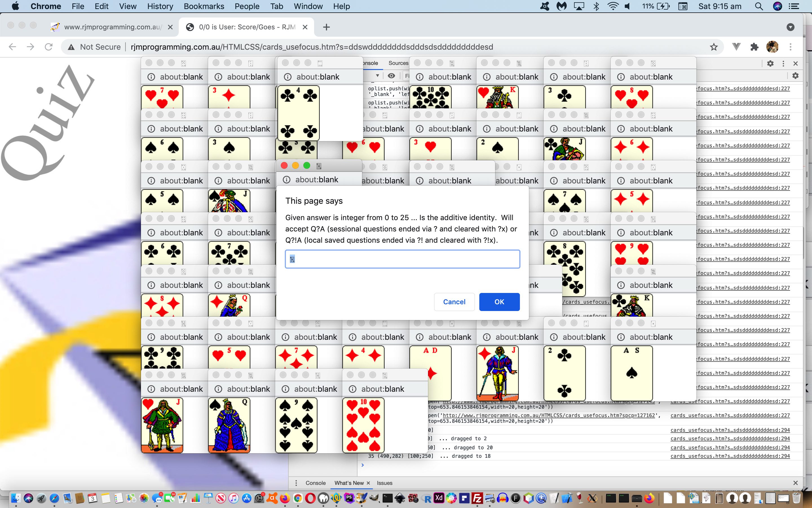This screenshot has width=812, height=508.
Task: Select the Queen of spades card
Action: pos(229,425)
